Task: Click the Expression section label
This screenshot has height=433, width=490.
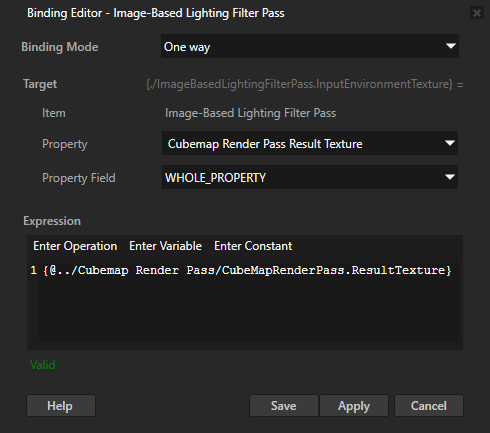Action: click(52, 221)
